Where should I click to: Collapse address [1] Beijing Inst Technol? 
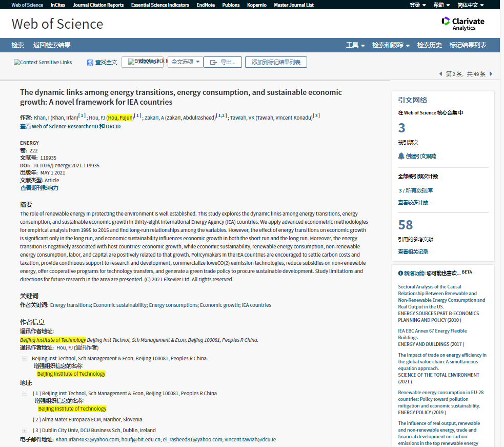[x=24, y=394]
